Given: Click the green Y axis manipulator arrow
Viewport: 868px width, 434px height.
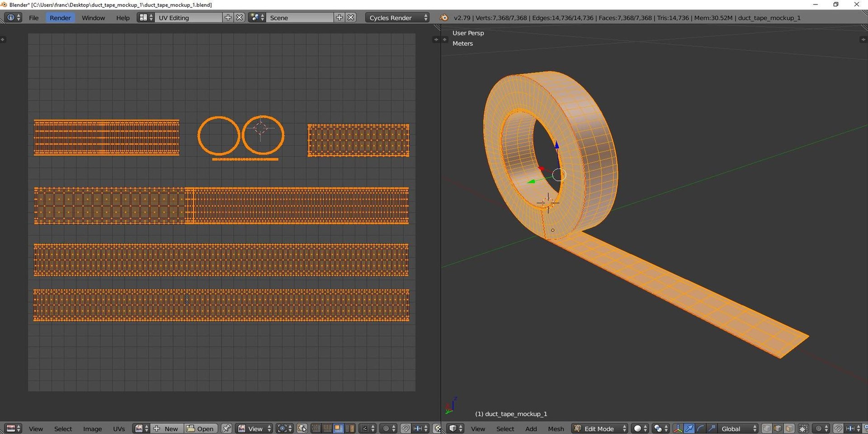Looking at the screenshot, I should point(532,182).
